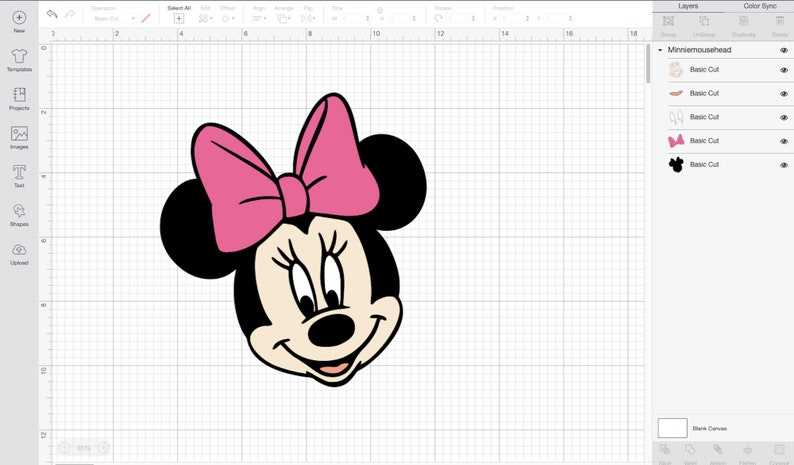Click the New project icon
This screenshot has width=794, height=465.
click(x=19, y=18)
